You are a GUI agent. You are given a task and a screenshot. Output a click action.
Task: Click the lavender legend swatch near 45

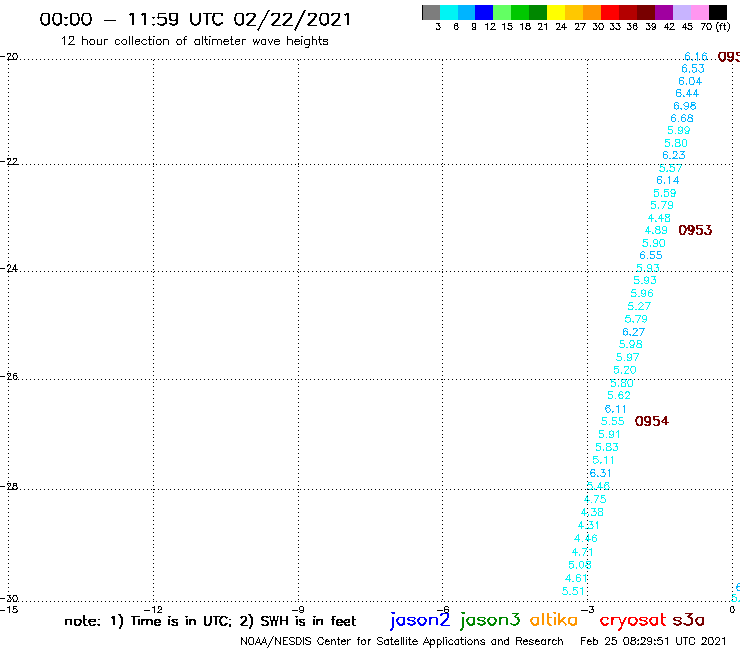[x=682, y=12]
